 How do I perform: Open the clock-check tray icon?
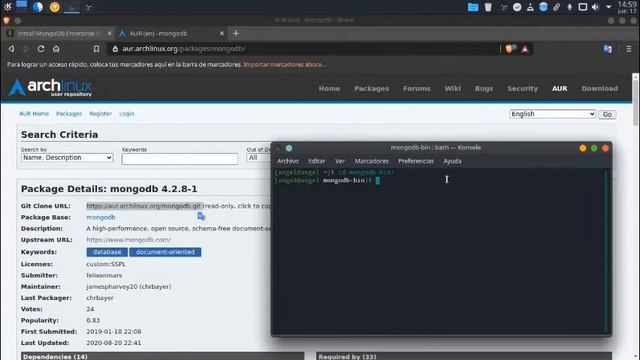coord(517,7)
